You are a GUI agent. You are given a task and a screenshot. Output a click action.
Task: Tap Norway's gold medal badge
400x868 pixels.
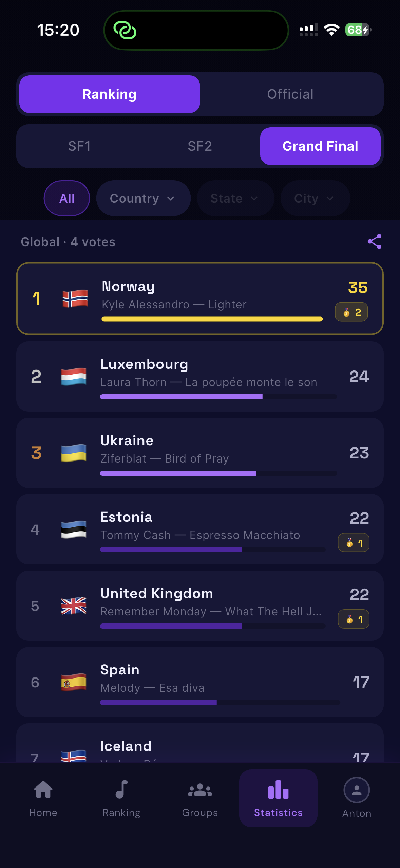351,312
